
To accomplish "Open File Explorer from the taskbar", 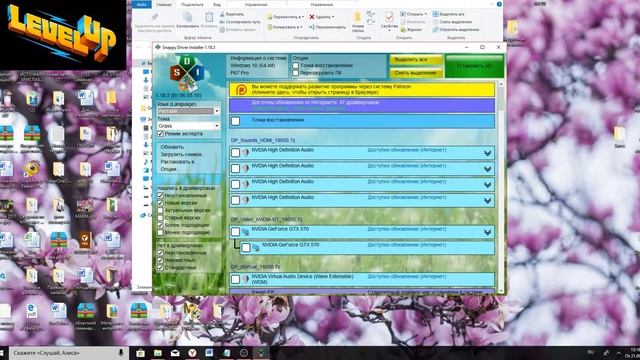I will (158, 353).
